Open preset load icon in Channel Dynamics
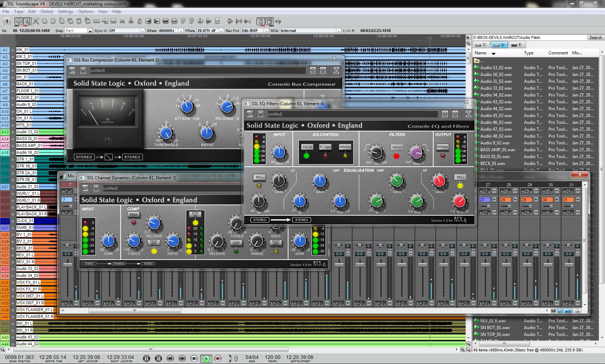 click(85, 188)
